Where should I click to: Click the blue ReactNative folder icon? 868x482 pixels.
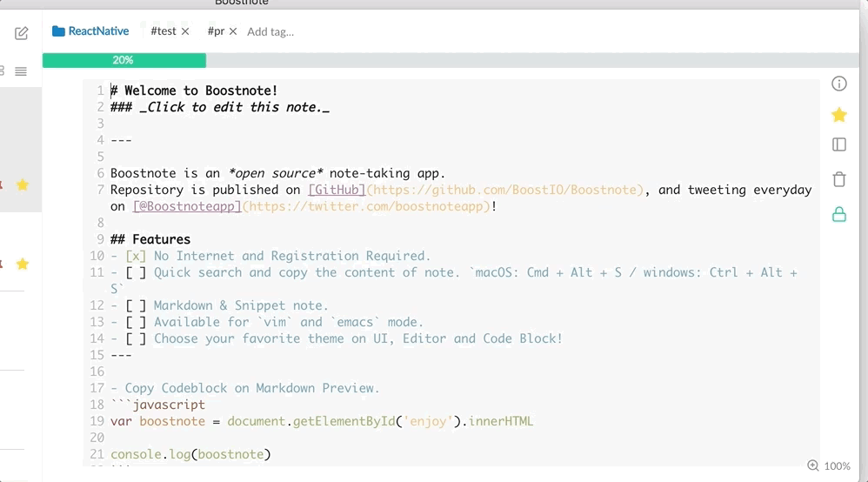coord(58,31)
